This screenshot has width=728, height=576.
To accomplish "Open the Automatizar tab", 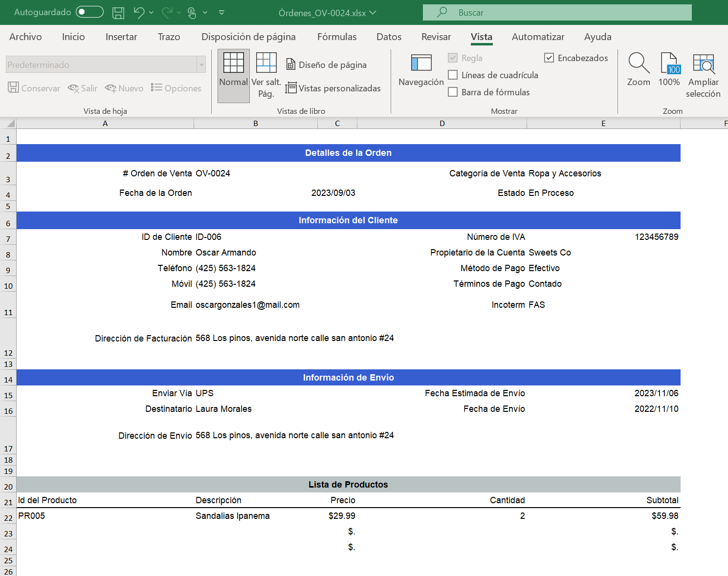I will click(x=538, y=37).
